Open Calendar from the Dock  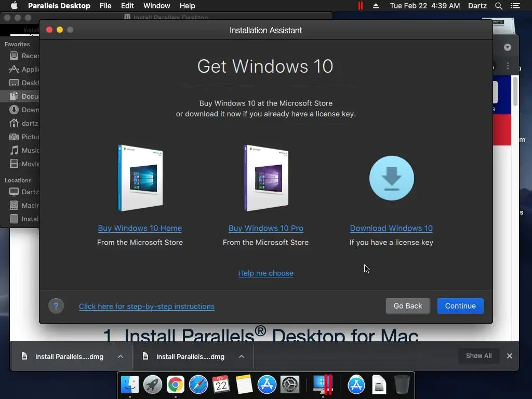221,385
